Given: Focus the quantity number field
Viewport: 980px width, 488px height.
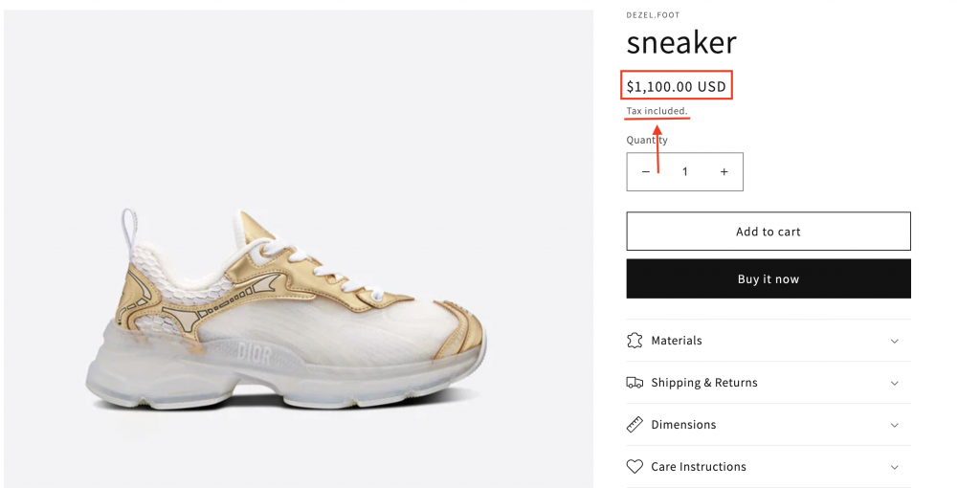Looking at the screenshot, I should [x=684, y=172].
